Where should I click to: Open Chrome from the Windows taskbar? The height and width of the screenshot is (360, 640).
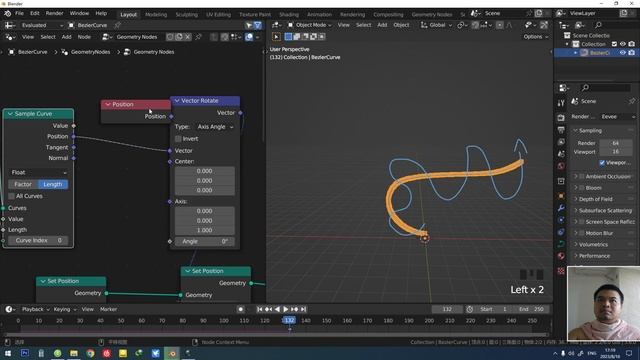tap(90, 353)
